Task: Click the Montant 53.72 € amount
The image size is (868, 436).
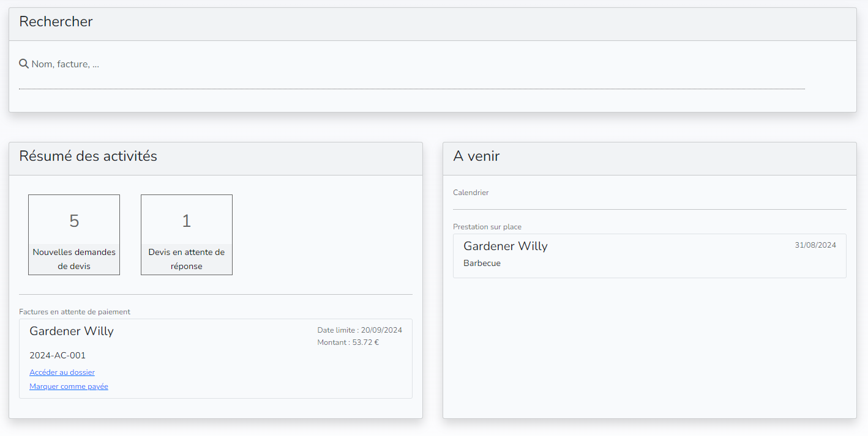Action: (x=348, y=342)
